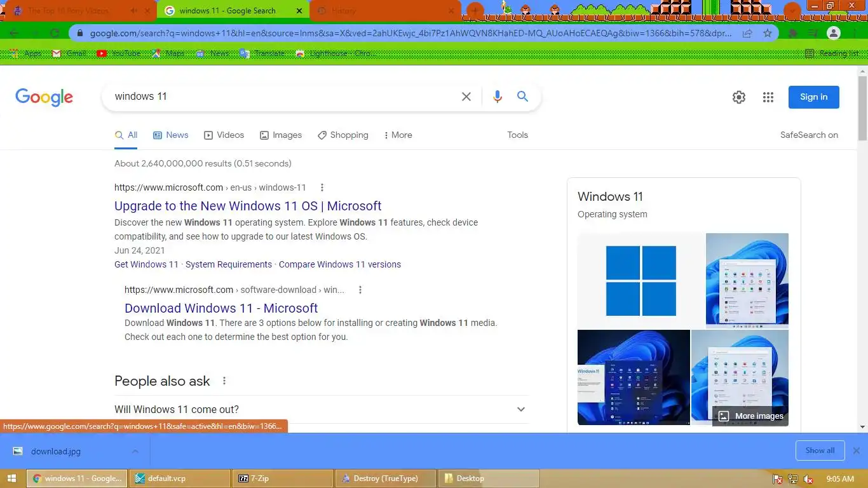Open the network tray icon

(793, 479)
